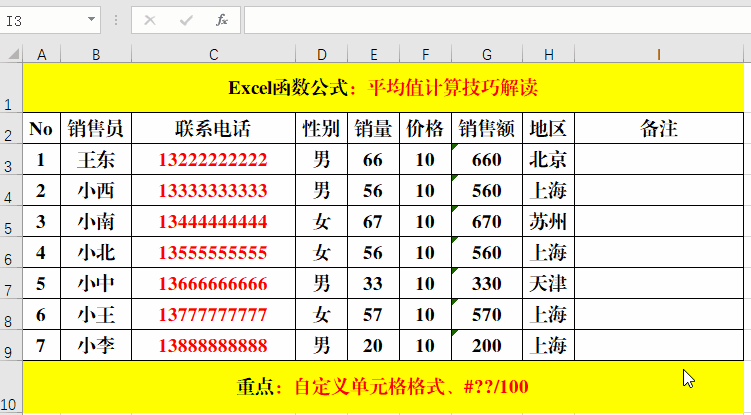Select the cell containing 小北

point(96,252)
